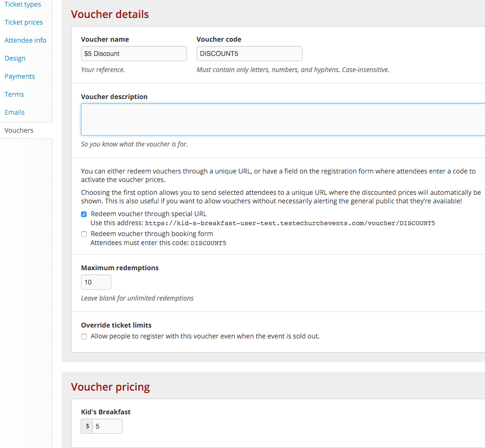Image resolution: width=485 pixels, height=448 pixels.
Task: Click the Kid's Breakfast price field
Action: [107, 426]
